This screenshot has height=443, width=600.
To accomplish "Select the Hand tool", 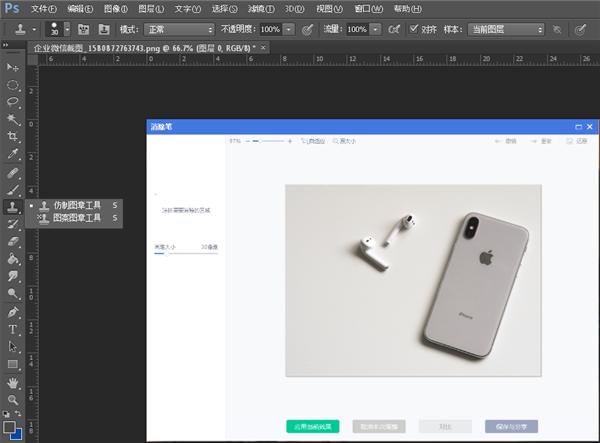I will (13, 382).
